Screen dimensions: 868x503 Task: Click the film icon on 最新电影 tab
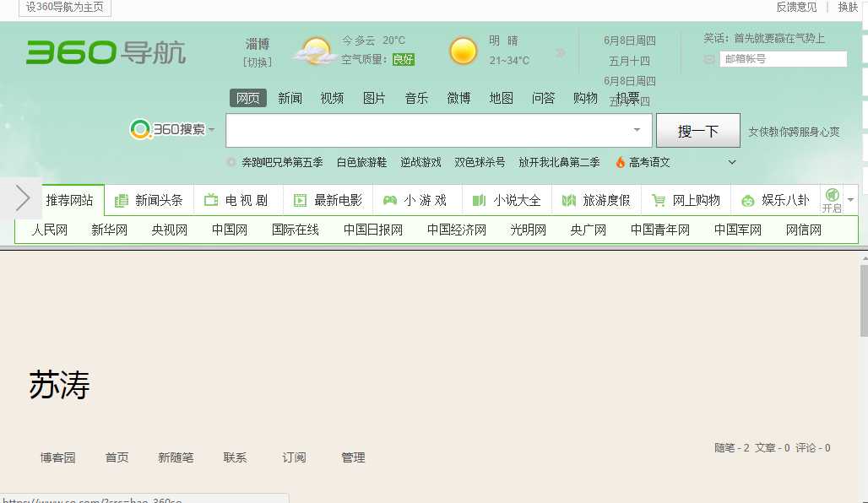point(300,200)
